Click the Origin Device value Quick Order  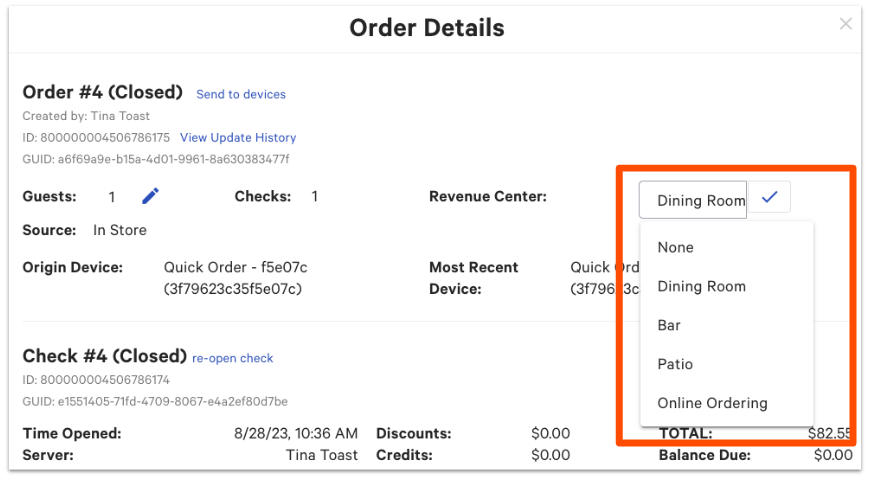[x=235, y=268]
